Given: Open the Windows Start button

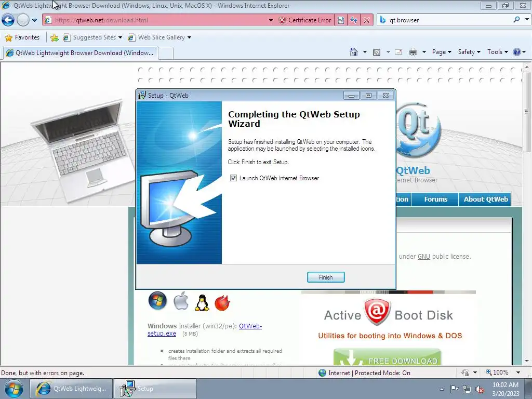Looking at the screenshot, I should (14, 389).
